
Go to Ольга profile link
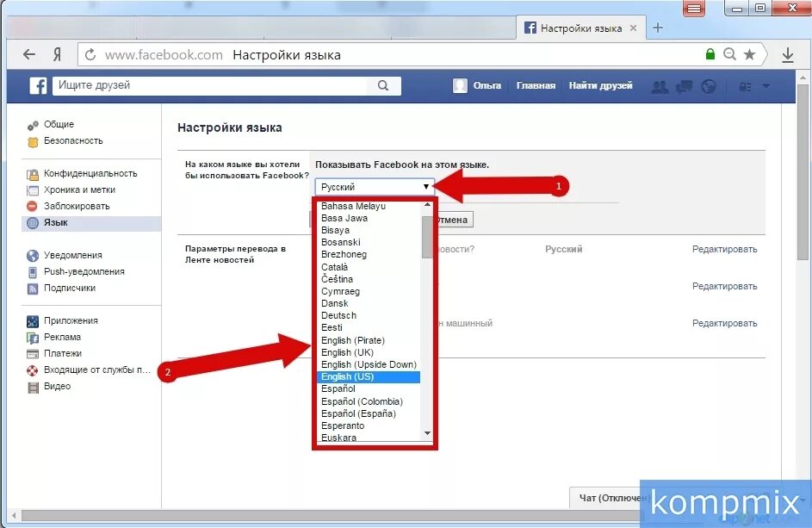click(487, 85)
